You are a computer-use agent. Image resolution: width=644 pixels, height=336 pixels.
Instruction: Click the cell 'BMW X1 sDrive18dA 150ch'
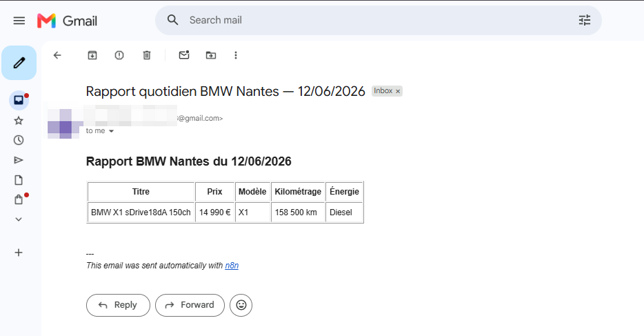141,213
